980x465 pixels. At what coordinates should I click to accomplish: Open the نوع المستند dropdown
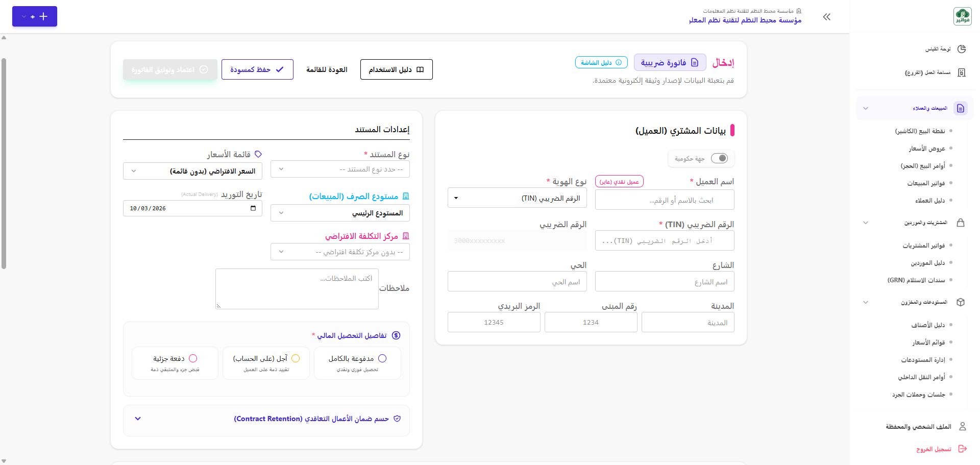(340, 169)
